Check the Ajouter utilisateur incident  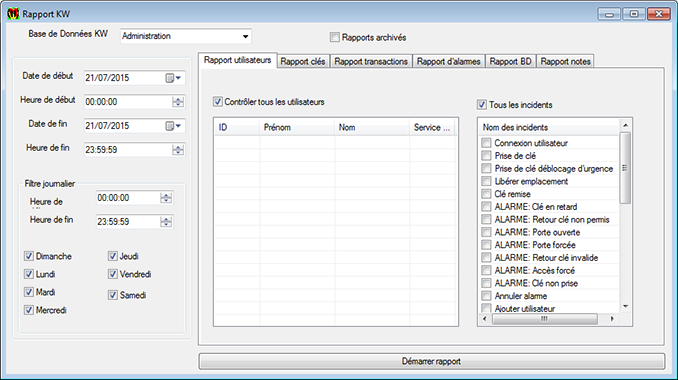click(486, 308)
